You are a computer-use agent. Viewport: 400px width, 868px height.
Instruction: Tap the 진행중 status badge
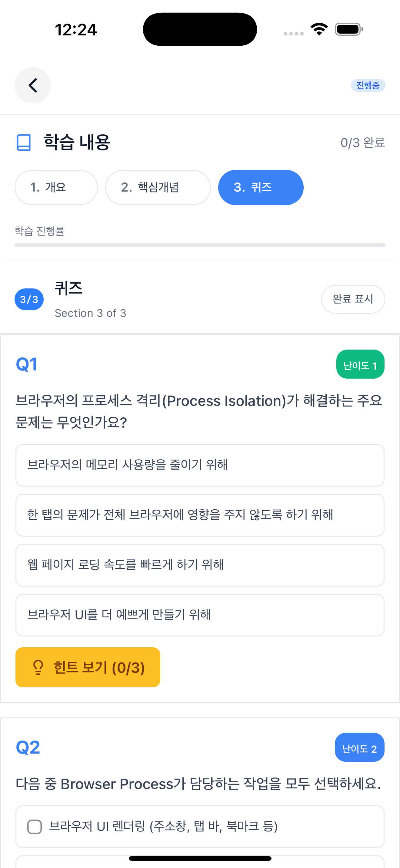point(368,85)
